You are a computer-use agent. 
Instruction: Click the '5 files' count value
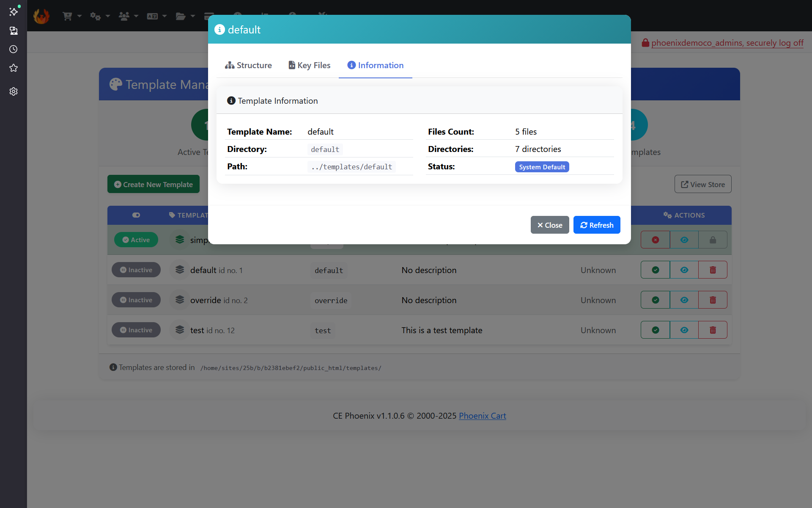point(526,132)
